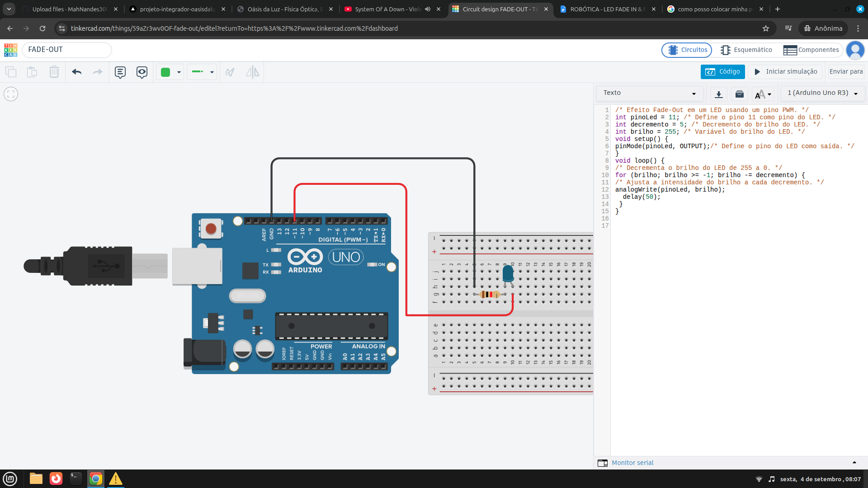The image size is (868, 488).
Task: Open the user profile avatar
Action: tap(855, 50)
